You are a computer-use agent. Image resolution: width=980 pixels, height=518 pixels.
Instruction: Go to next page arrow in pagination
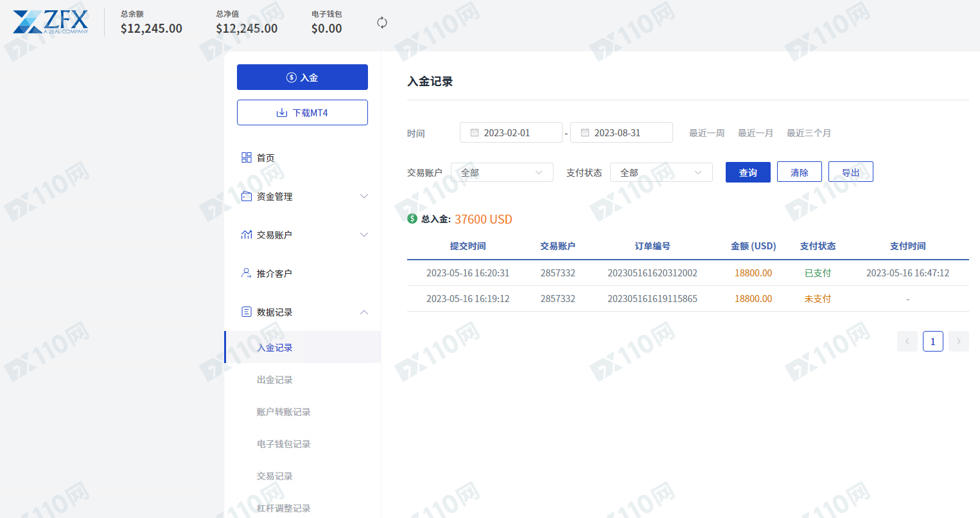pos(958,341)
